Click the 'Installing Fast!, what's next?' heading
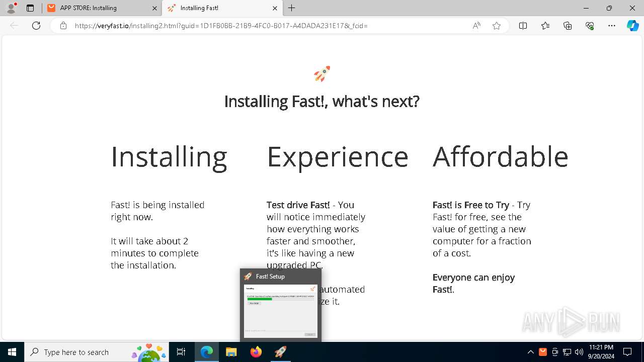Screen dimensions: 644x362 [322, 102]
